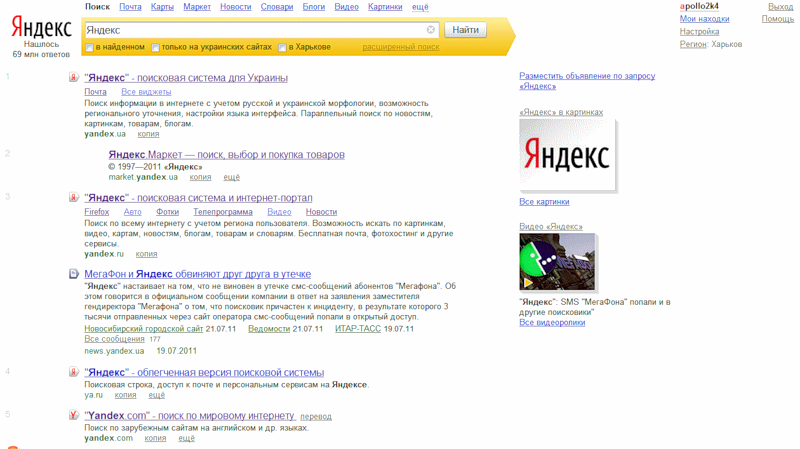Click the Телепрограмма sitelink
This screenshot has height=449, width=800.
click(x=223, y=212)
